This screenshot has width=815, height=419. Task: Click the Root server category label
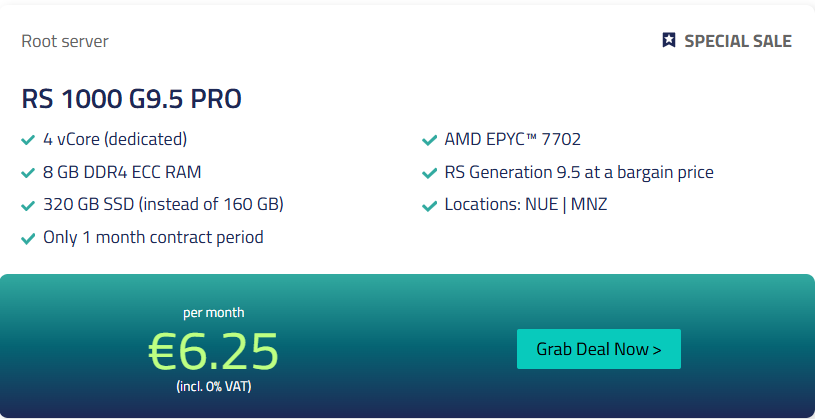click(x=65, y=41)
